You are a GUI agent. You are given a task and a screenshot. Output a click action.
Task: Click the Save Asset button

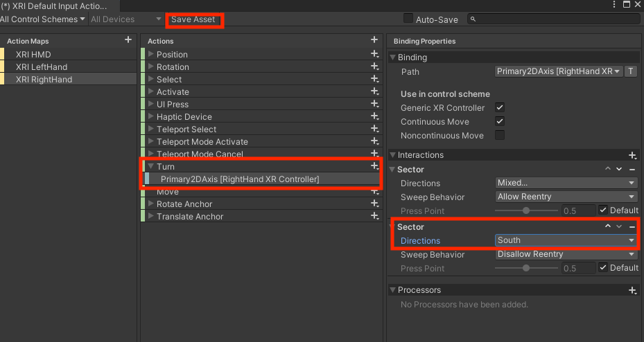tap(193, 19)
